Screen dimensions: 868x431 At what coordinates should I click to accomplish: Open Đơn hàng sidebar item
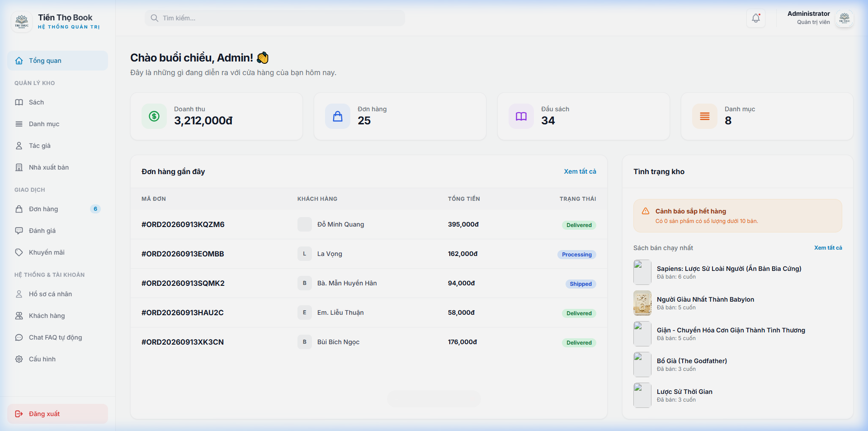click(57, 209)
